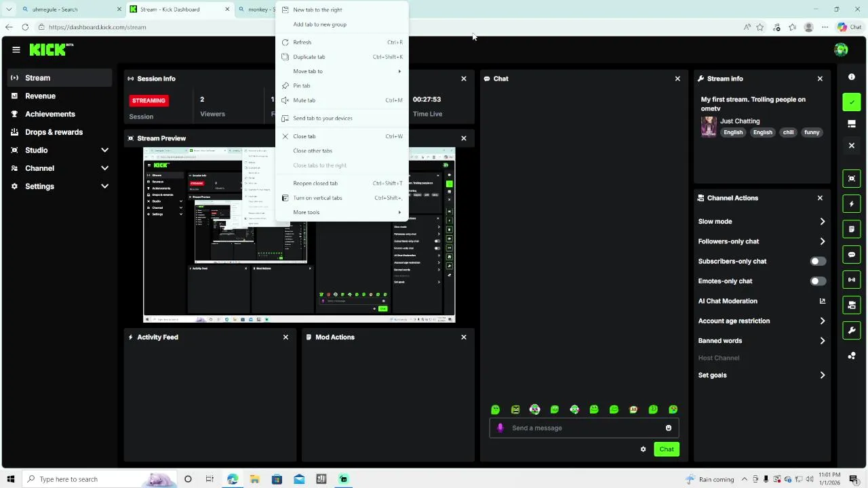Image resolution: width=868 pixels, height=488 pixels.
Task: Select Reopen closed tab entry
Action: point(342,183)
